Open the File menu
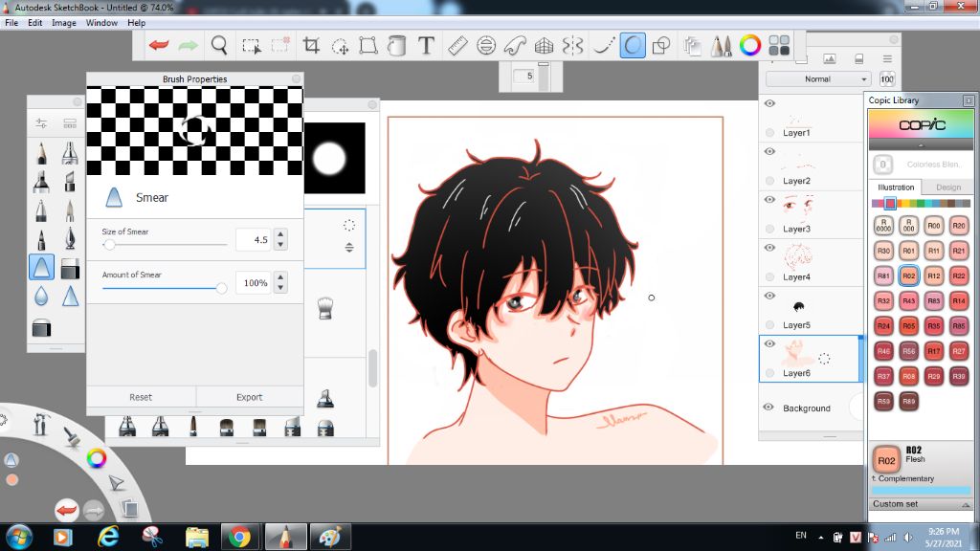 11,23
